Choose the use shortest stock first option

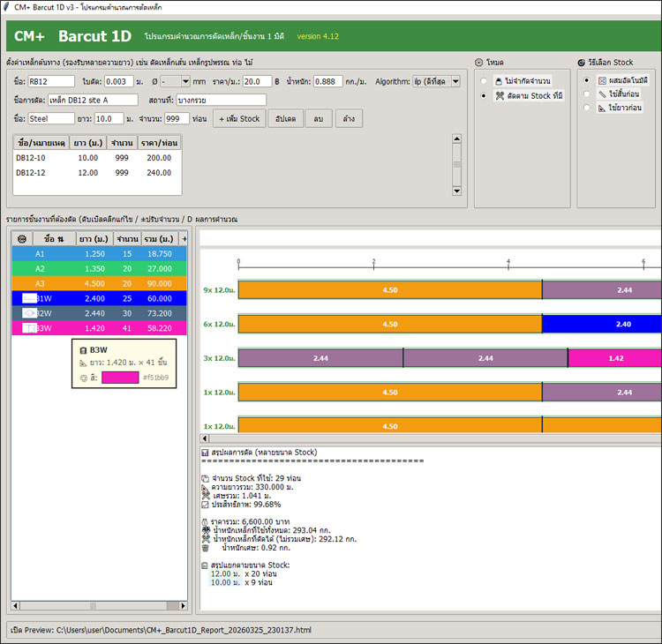(587, 94)
